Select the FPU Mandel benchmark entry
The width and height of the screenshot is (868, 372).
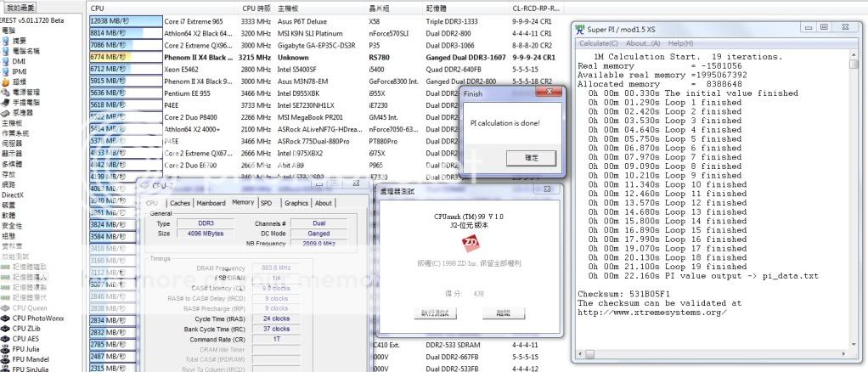pyautogui.click(x=31, y=358)
